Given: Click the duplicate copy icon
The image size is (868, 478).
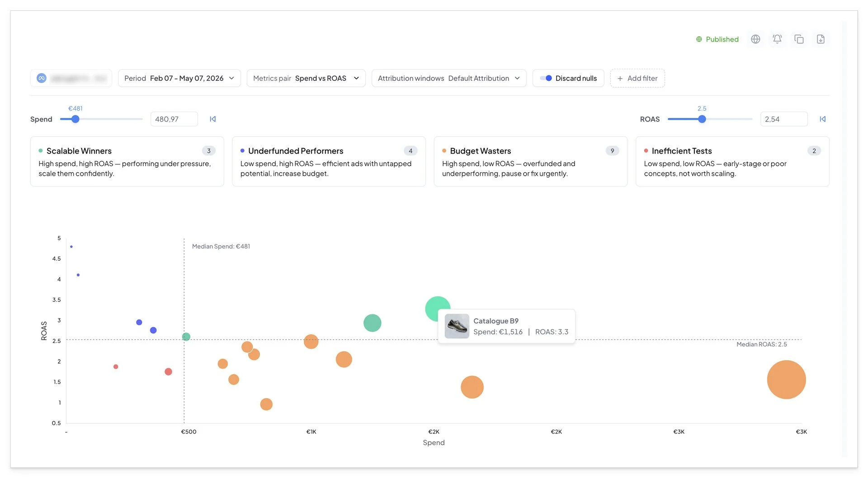Looking at the screenshot, I should 799,39.
